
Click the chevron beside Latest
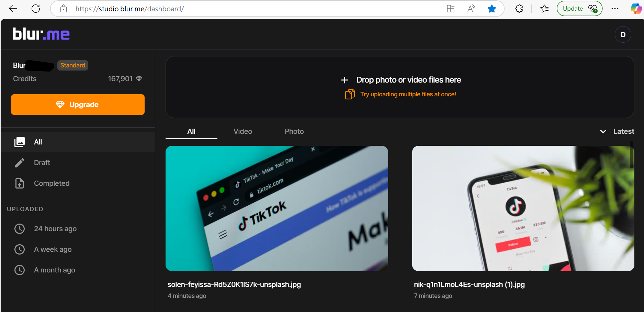tap(603, 131)
